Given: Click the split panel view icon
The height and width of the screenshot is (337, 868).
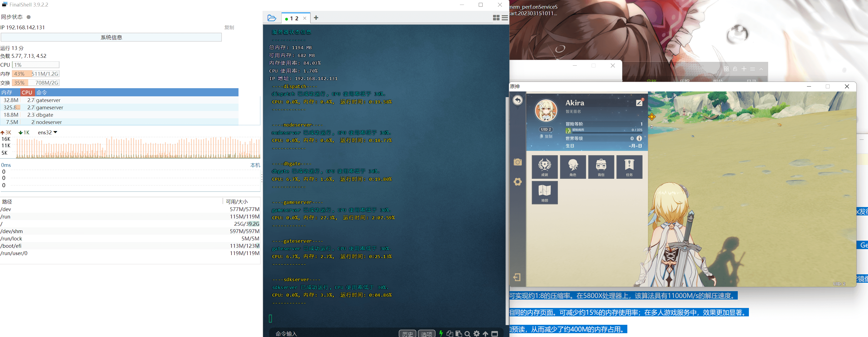Looking at the screenshot, I should point(496,18).
